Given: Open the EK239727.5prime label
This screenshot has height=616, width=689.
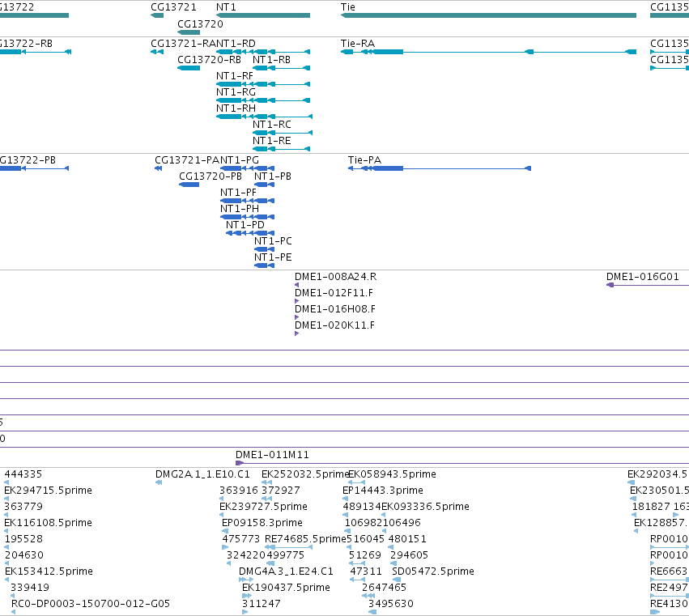Looking at the screenshot, I should 263,507.
